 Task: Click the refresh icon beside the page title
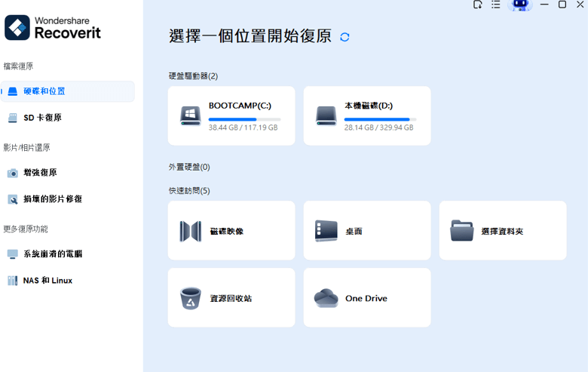(x=345, y=37)
